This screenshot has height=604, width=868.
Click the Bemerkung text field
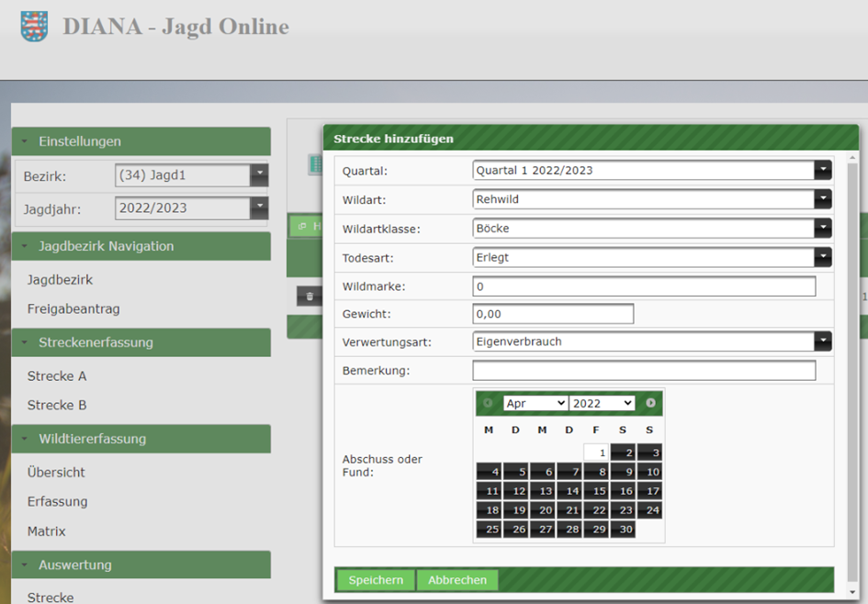coord(644,371)
